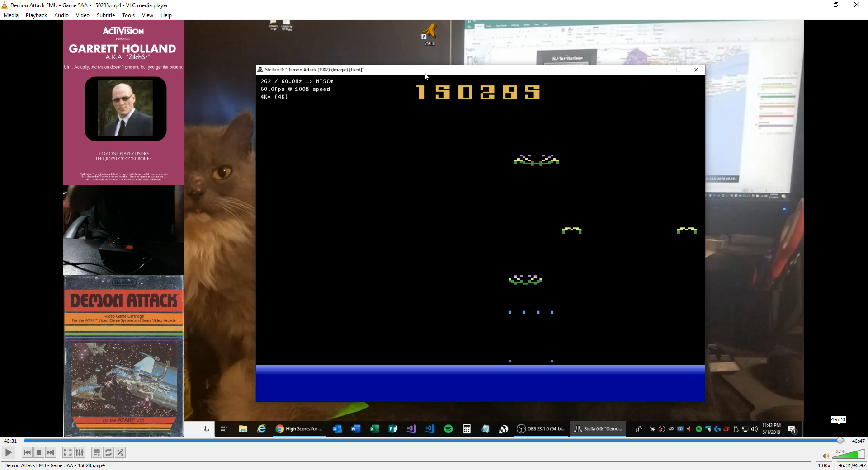Image resolution: width=868 pixels, height=470 pixels.
Task: Click Stella window minimize button in video
Action: pyautogui.click(x=661, y=70)
